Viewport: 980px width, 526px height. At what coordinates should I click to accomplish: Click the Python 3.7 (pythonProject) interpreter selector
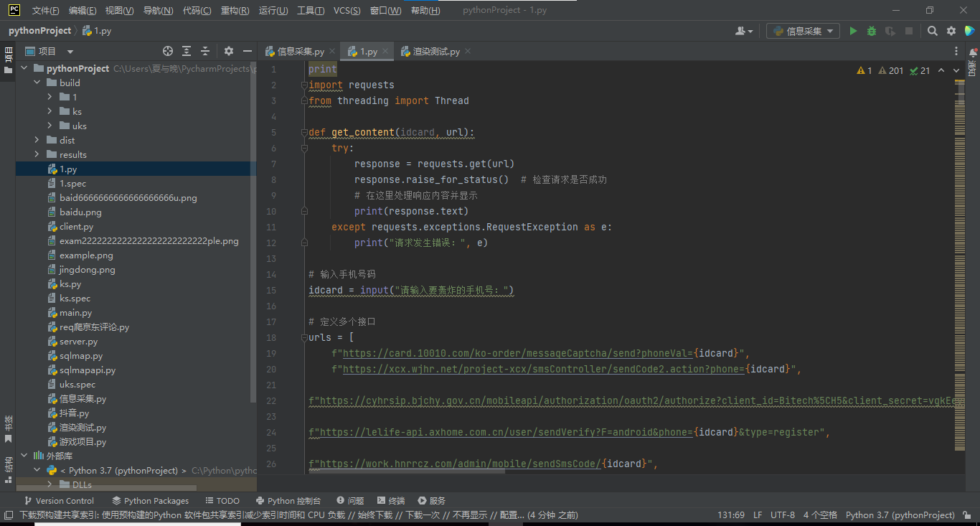pos(900,515)
